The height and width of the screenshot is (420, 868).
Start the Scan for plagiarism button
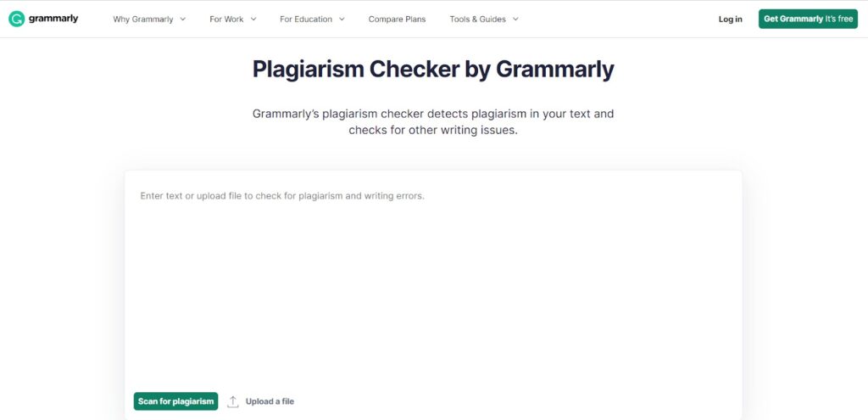pyautogui.click(x=175, y=401)
